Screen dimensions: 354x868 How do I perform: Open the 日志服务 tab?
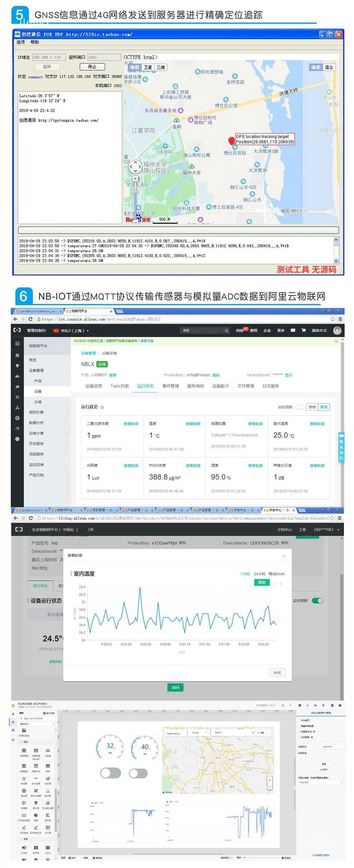coord(270,386)
